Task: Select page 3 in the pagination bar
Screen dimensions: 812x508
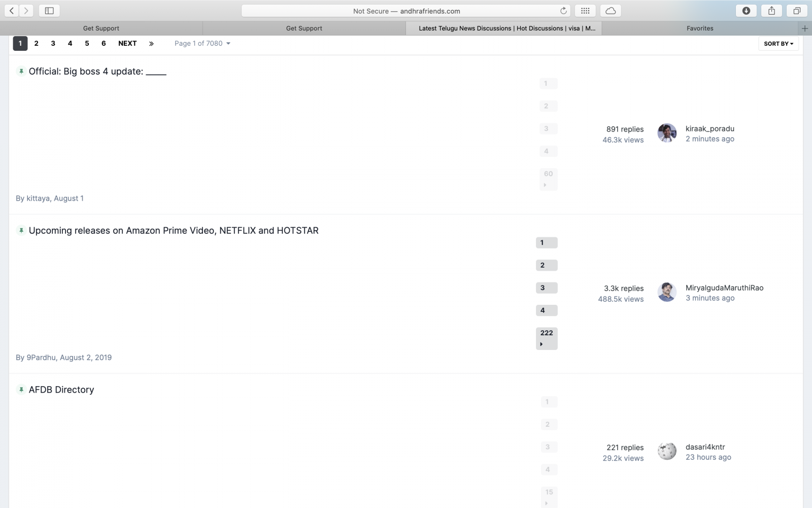Action: tap(53, 44)
